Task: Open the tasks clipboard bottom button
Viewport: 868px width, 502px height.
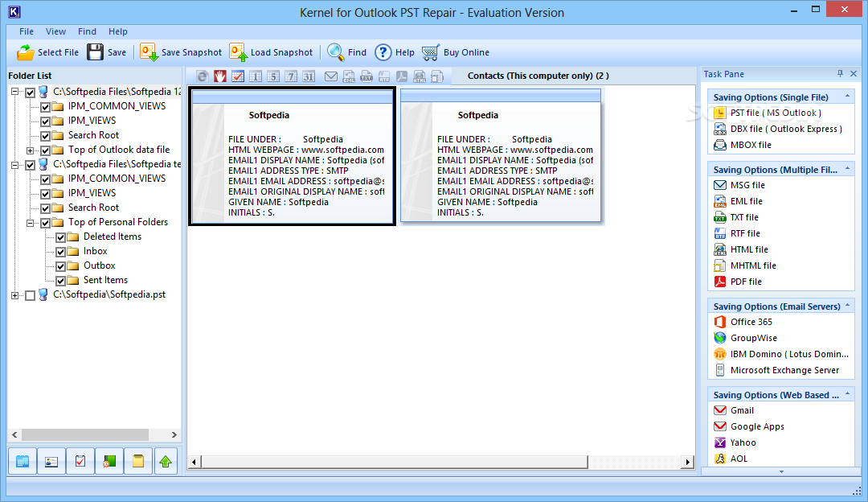Action: 80,461
